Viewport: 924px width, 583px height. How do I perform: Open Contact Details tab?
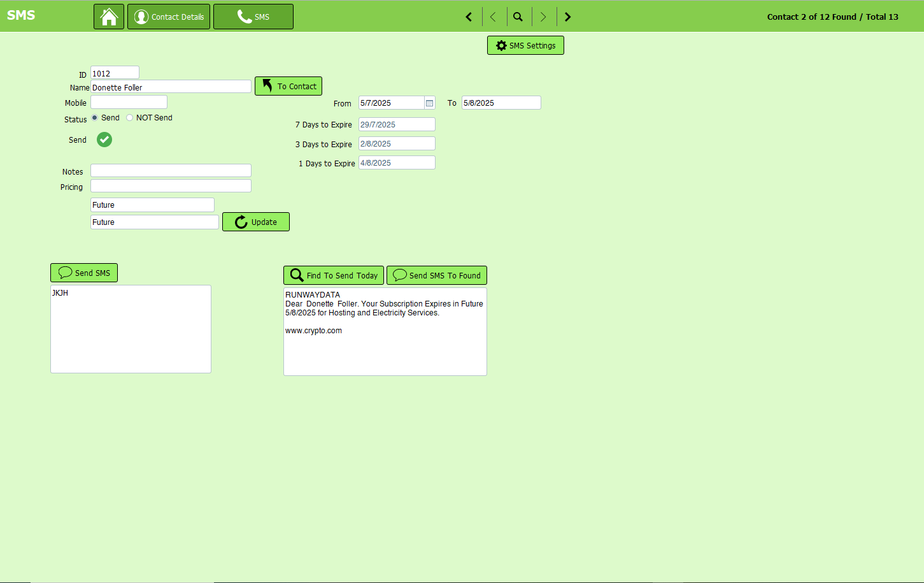click(169, 17)
